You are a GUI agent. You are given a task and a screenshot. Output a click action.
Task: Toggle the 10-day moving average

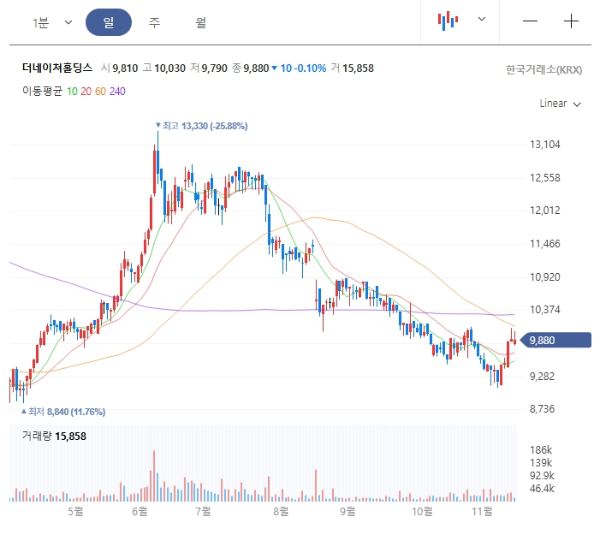point(72,91)
